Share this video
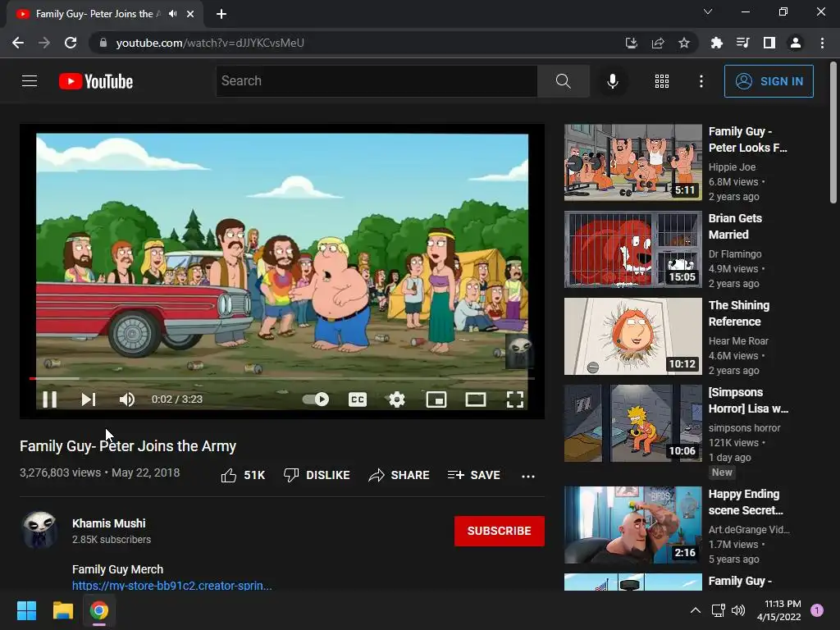 (399, 475)
